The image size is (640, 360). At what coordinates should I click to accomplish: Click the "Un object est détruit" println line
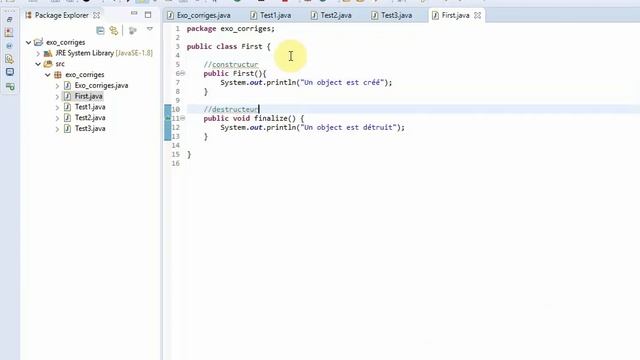pyautogui.click(x=313, y=127)
